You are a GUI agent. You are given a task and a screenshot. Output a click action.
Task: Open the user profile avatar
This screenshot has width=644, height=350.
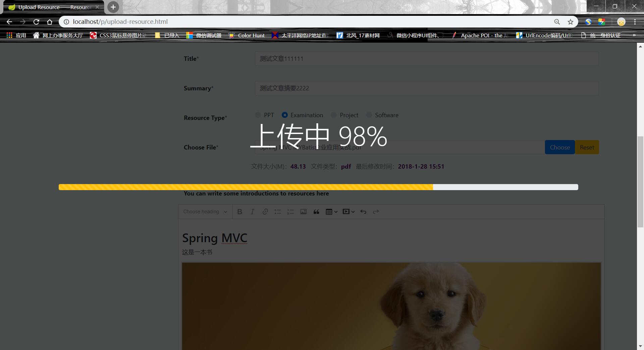click(621, 22)
